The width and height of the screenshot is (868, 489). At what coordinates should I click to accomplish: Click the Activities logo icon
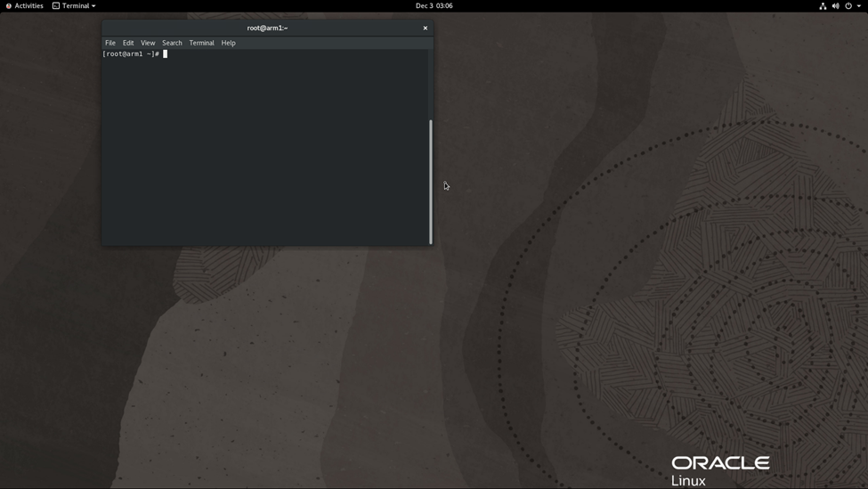pyautogui.click(x=8, y=6)
